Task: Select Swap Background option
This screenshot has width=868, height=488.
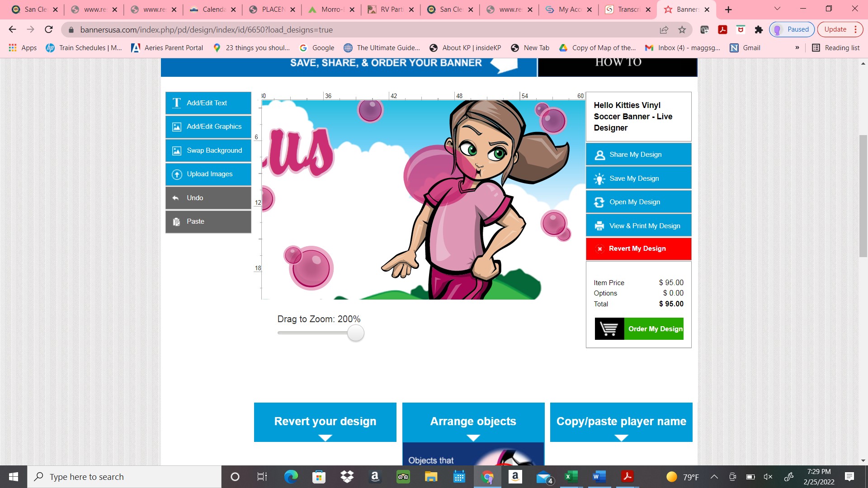Action: click(208, 150)
